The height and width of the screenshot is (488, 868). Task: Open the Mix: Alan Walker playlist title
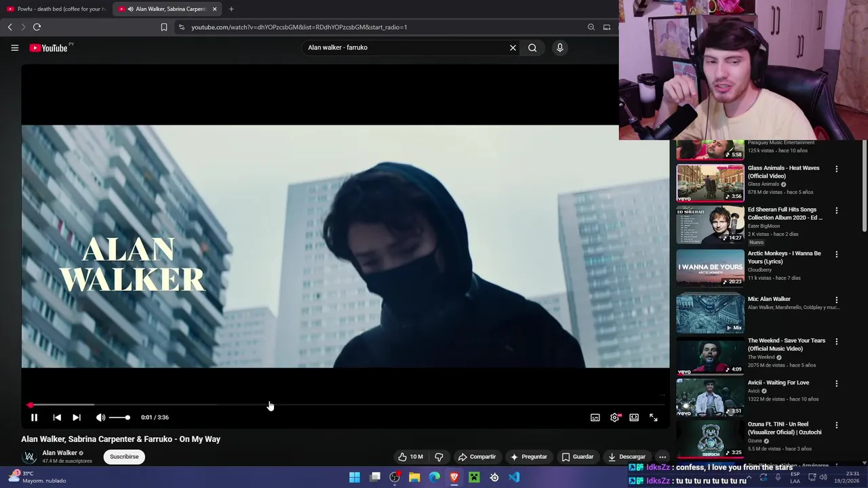click(x=769, y=299)
